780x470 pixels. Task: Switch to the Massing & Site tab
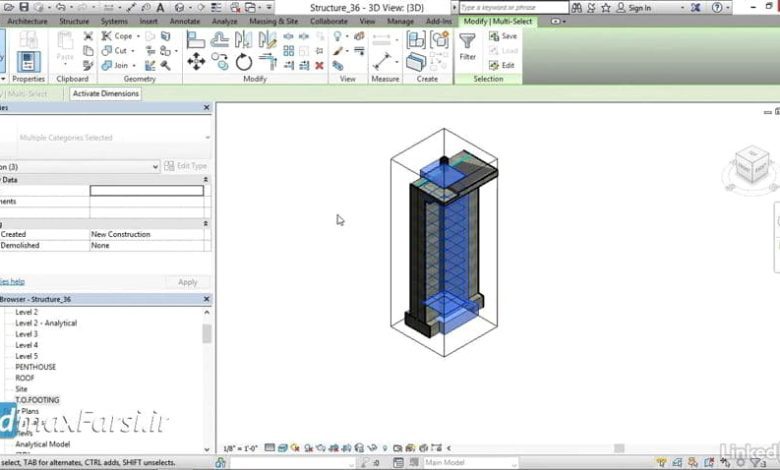[273, 21]
